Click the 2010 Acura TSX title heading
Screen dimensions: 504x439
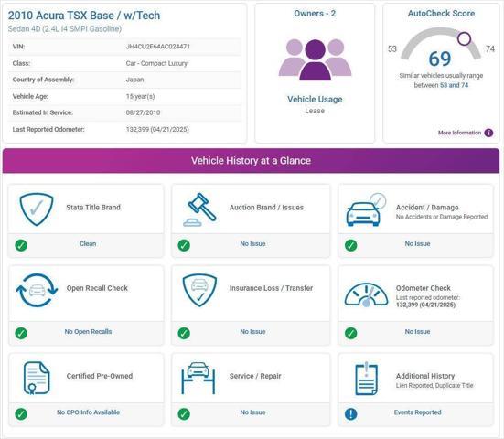click(84, 16)
